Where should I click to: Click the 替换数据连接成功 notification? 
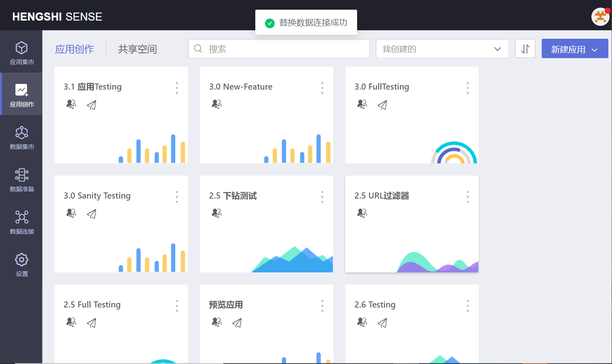[306, 23]
